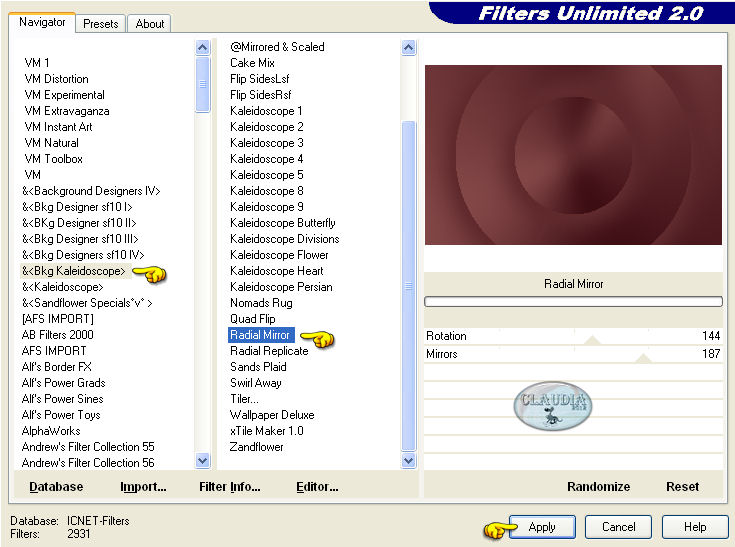The height and width of the screenshot is (547, 735).
Task: Choose Wallpaper Deluxe filter
Action: 272,415
